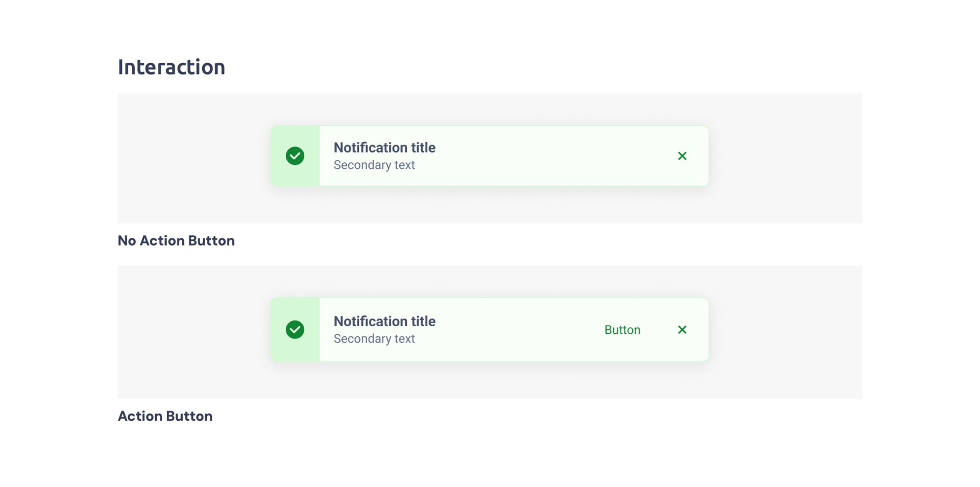Click "Secondary text" in the no-action notification
Image resolution: width=980 pixels, height=487 pixels.
(x=374, y=165)
